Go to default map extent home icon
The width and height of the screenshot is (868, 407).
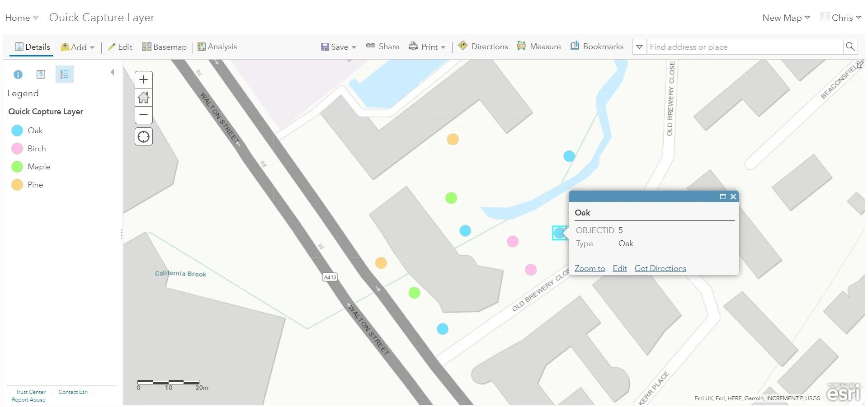143,98
